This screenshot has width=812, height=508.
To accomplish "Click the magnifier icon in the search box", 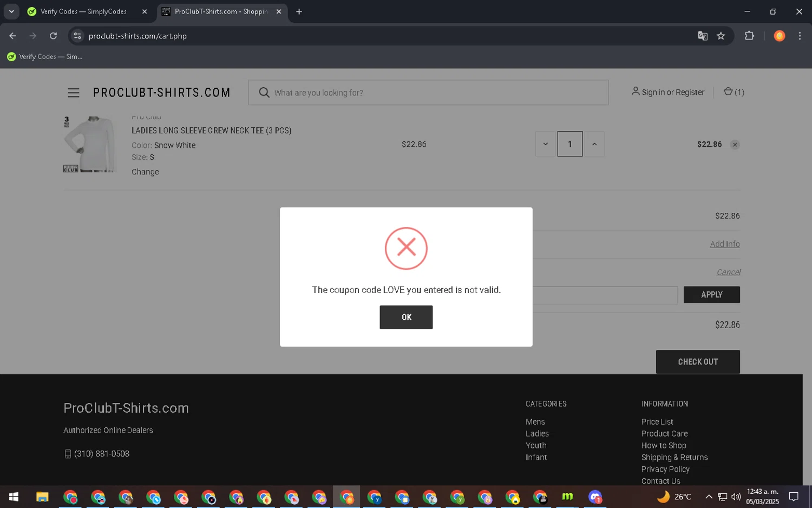I will point(264,93).
